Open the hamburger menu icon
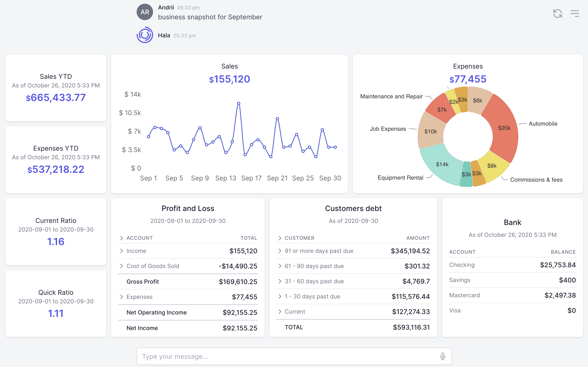 coord(575,13)
